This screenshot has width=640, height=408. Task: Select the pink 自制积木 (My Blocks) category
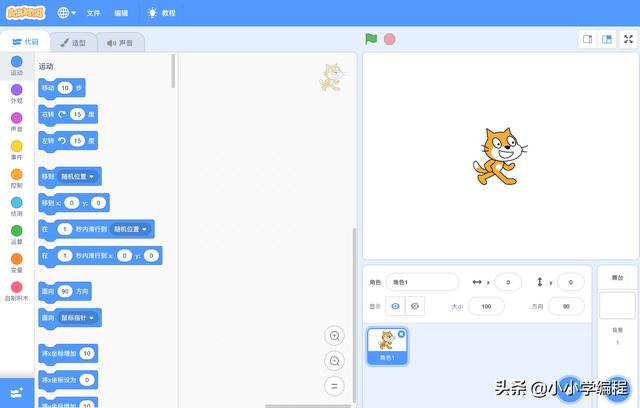(x=17, y=291)
